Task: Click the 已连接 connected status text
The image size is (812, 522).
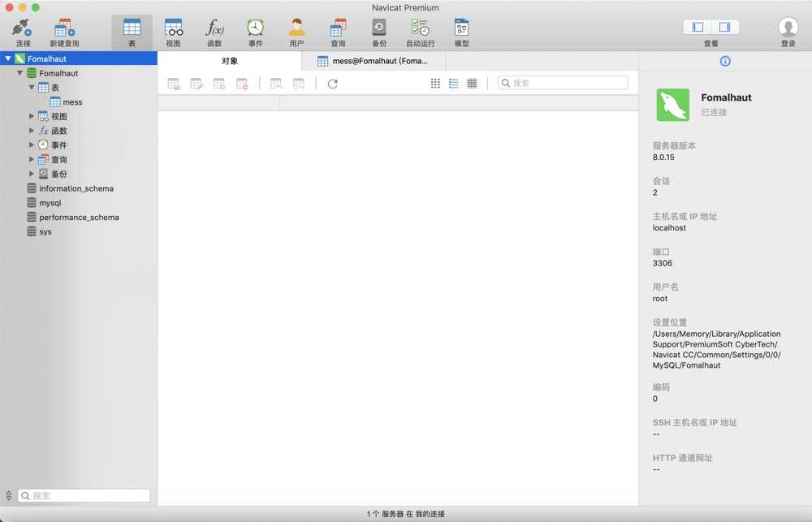Action: click(714, 112)
